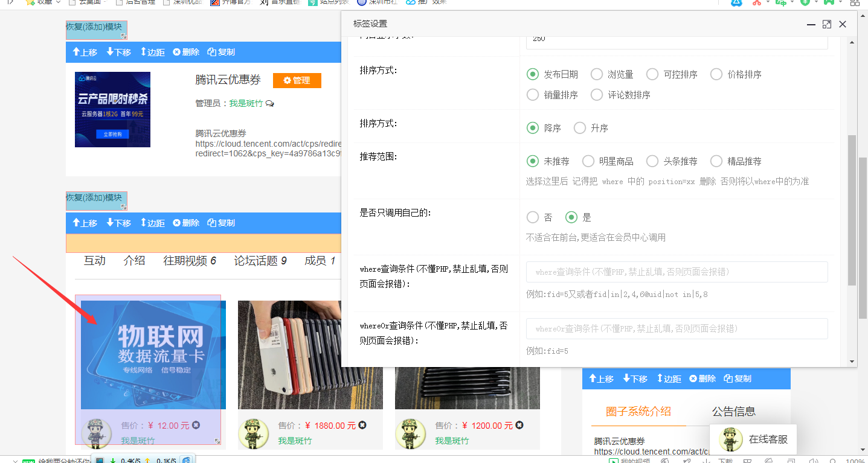Maximize the 标签设置 dialog
This screenshot has height=463, width=868.
tap(826, 24)
